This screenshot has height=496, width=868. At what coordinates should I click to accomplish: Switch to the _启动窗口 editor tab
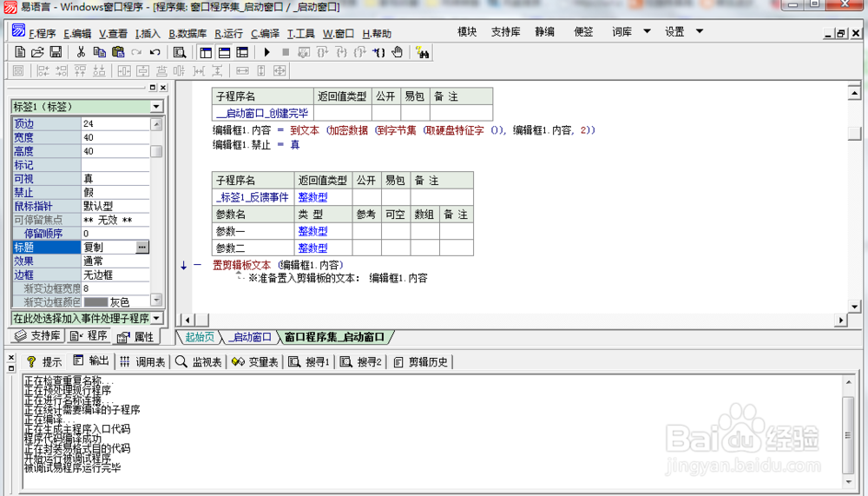click(250, 337)
